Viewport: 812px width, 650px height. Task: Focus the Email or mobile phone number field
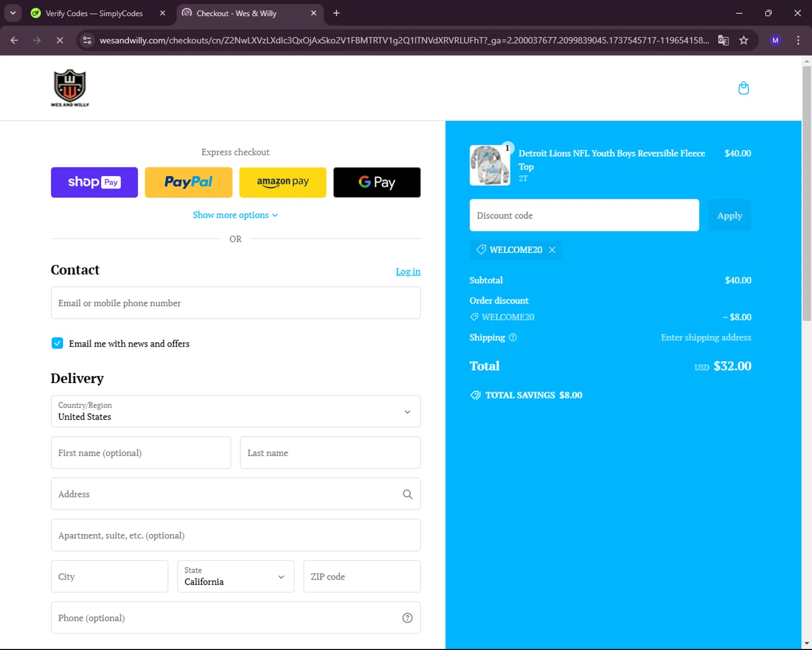(x=235, y=303)
